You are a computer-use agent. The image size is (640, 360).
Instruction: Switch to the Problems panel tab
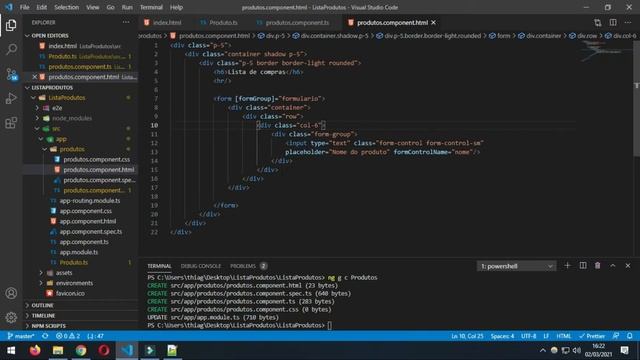coord(243,266)
